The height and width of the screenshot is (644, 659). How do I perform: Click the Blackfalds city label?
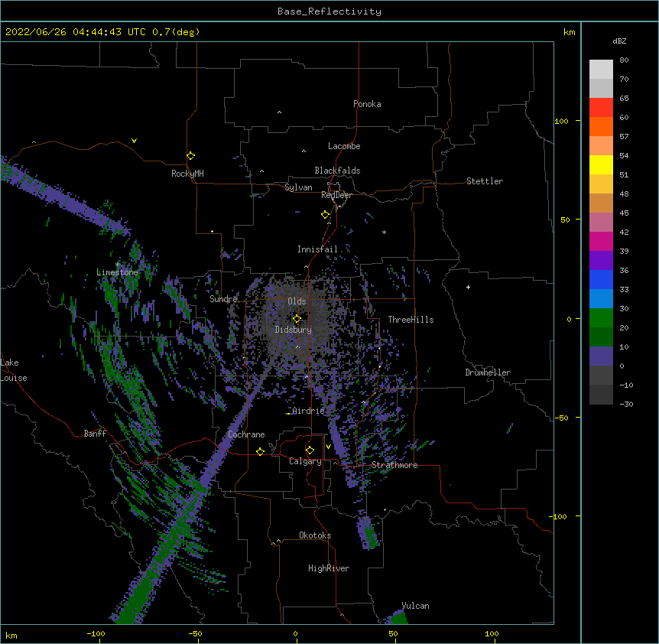[x=337, y=171]
